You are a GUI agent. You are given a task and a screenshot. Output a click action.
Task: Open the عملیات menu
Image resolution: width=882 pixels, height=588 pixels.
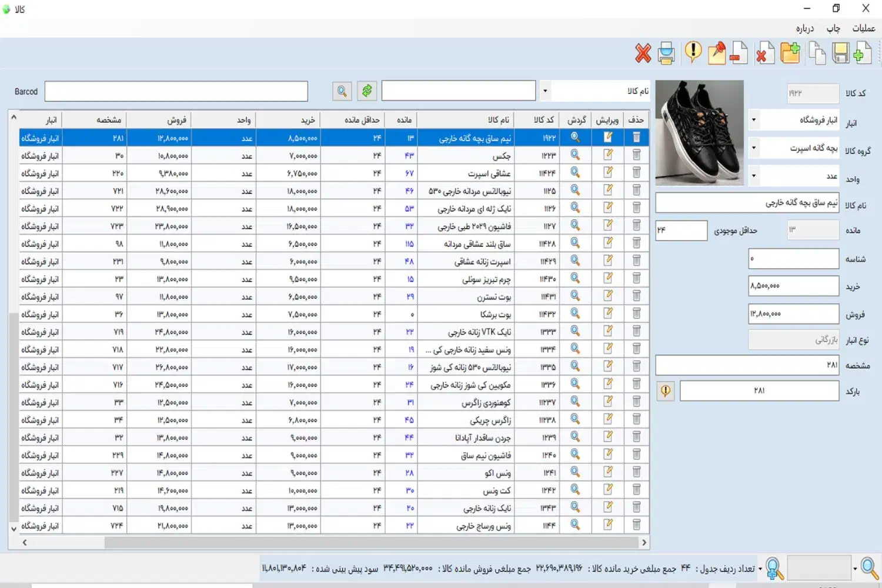[863, 28]
